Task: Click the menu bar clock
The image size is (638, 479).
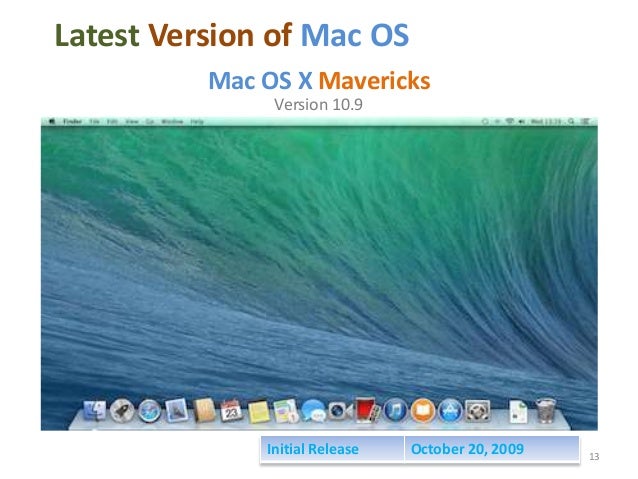Action: [x=546, y=121]
